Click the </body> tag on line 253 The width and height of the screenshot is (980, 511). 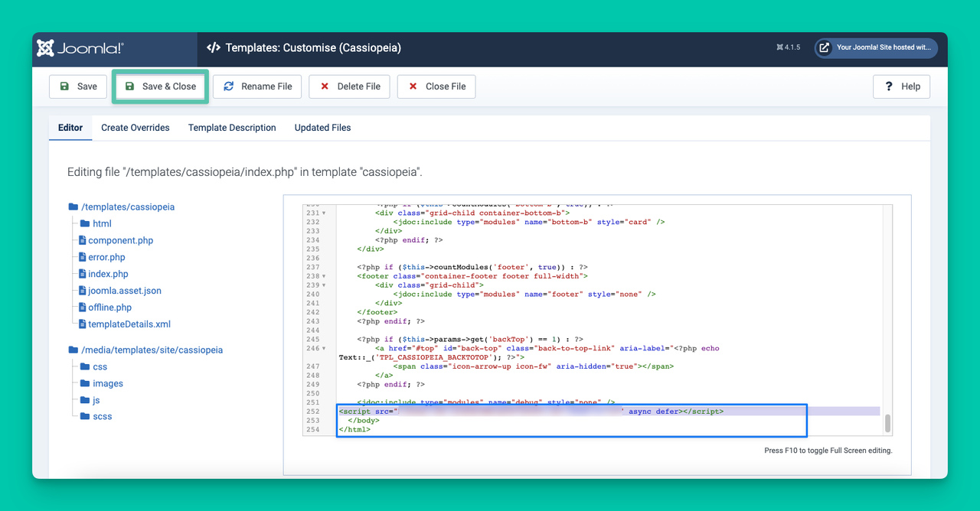coord(364,421)
